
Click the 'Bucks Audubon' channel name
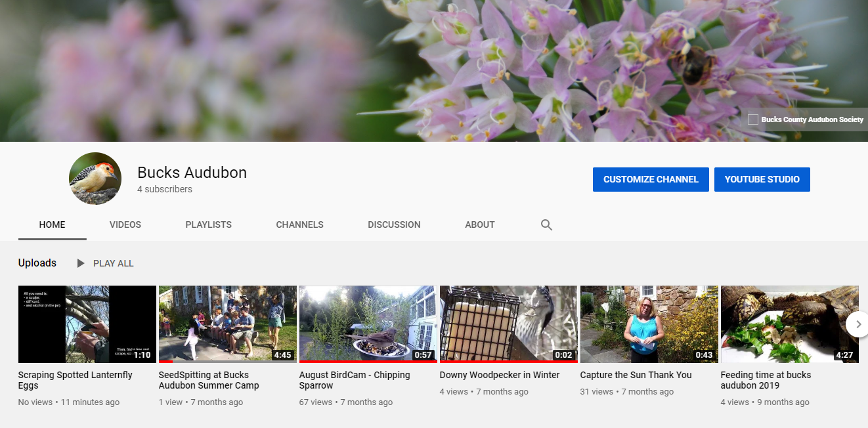[192, 173]
